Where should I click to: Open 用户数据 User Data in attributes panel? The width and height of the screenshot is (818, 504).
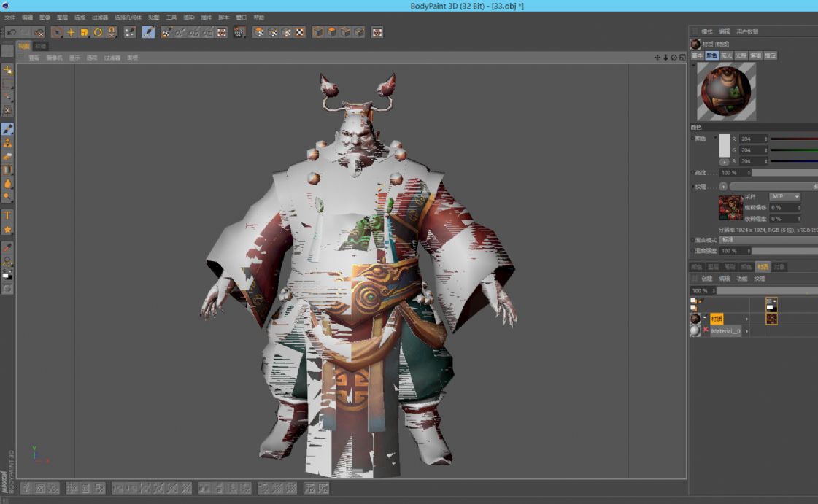747,32
